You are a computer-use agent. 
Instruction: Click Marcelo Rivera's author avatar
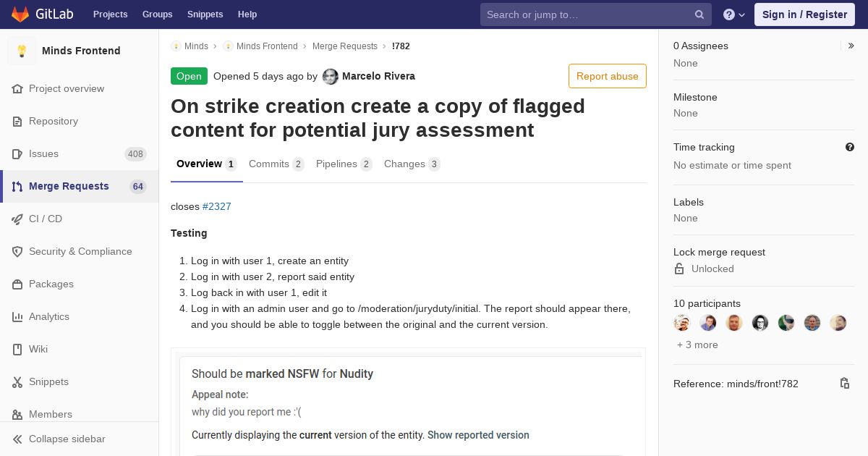click(x=331, y=77)
